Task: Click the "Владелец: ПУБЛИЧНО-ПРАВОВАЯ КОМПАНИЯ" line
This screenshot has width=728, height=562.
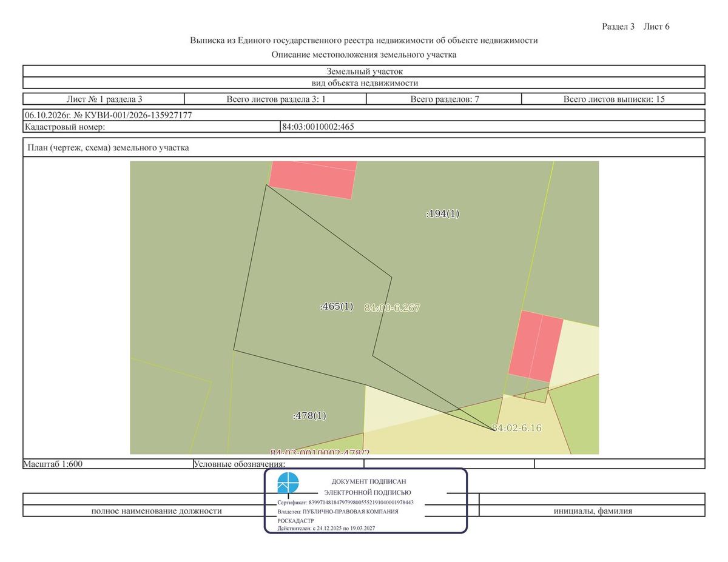Action: pos(338,512)
